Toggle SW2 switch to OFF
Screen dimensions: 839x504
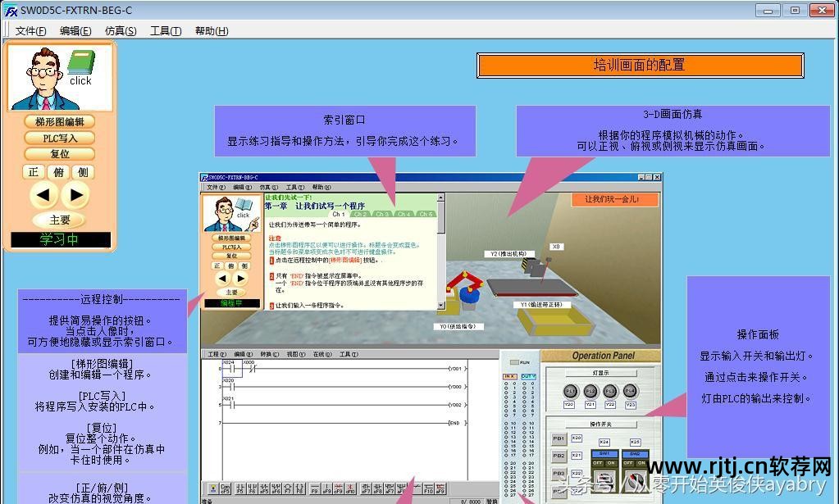pos(627,463)
